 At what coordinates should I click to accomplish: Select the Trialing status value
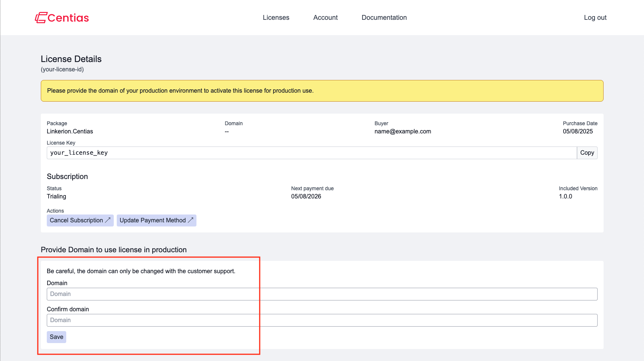point(57,197)
